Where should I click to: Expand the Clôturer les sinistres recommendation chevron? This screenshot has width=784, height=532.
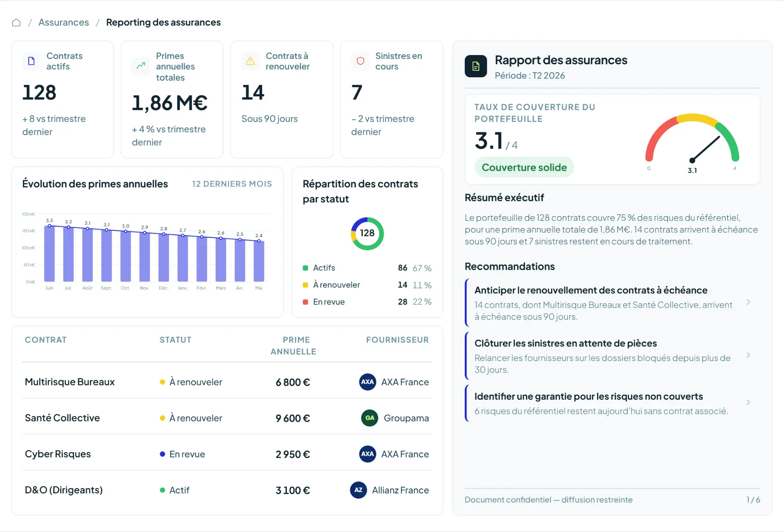748,355
